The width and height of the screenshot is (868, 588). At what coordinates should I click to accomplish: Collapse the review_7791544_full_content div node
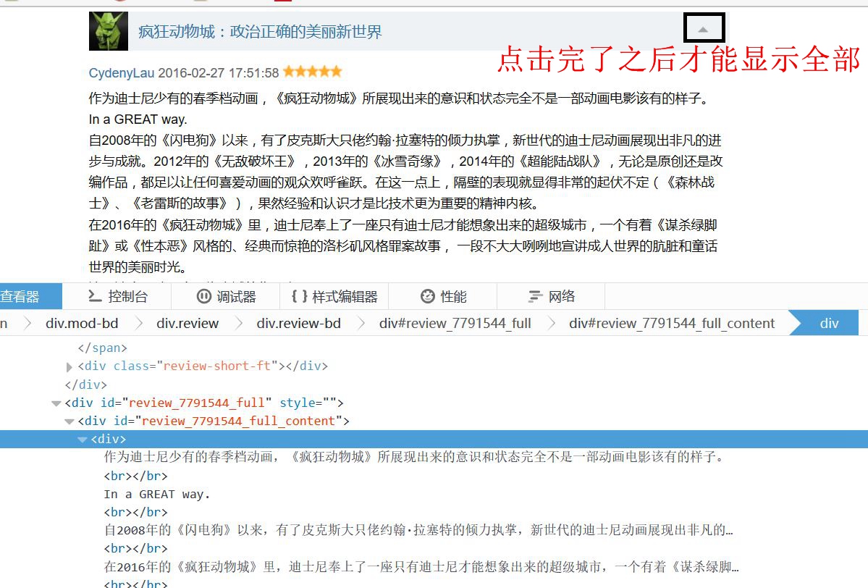click(x=69, y=421)
